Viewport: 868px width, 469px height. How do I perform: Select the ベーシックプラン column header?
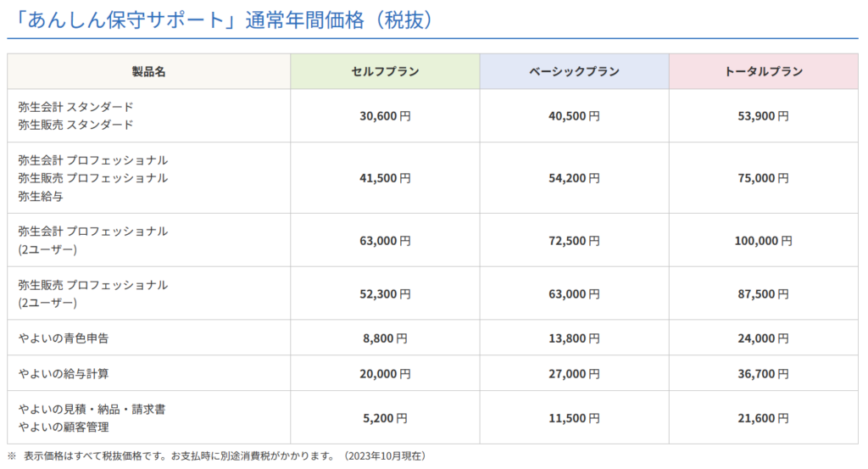575,71
